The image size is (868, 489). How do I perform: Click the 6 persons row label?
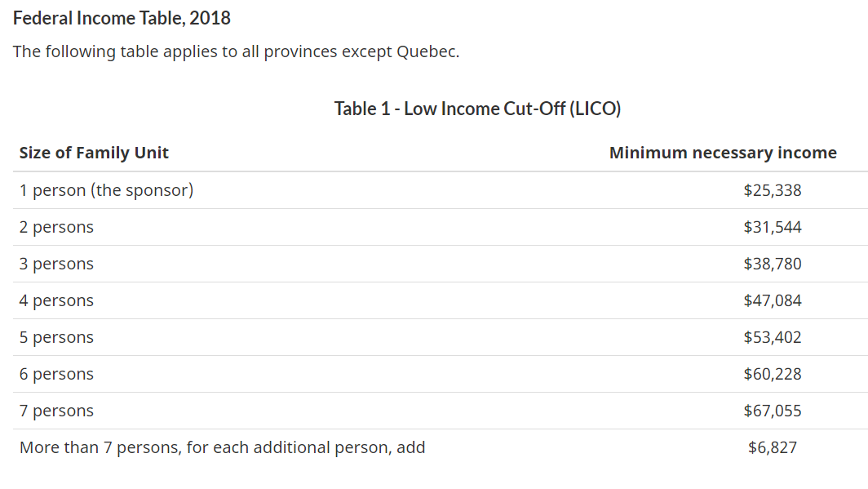click(56, 375)
